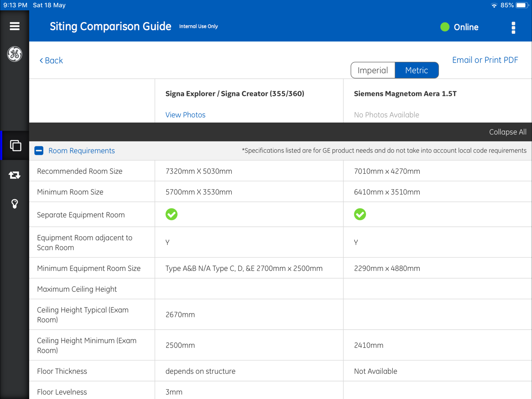Tap the 3mm floor levelness value

pos(174,392)
